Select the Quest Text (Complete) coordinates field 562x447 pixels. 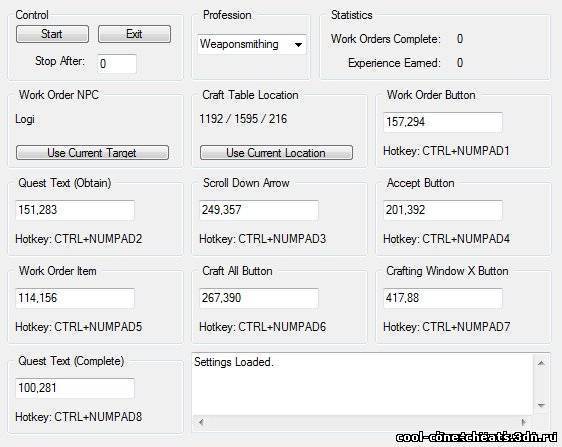tap(75, 388)
